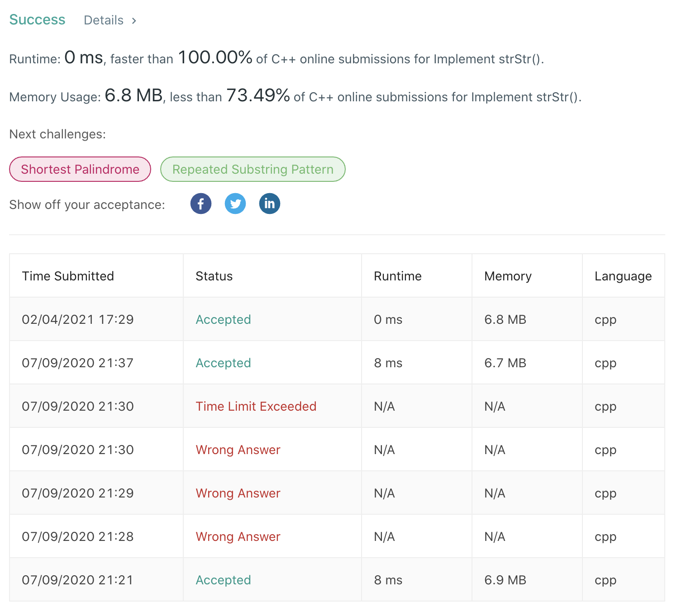
Task: Share your acceptance on Facebook
Action: 200,204
